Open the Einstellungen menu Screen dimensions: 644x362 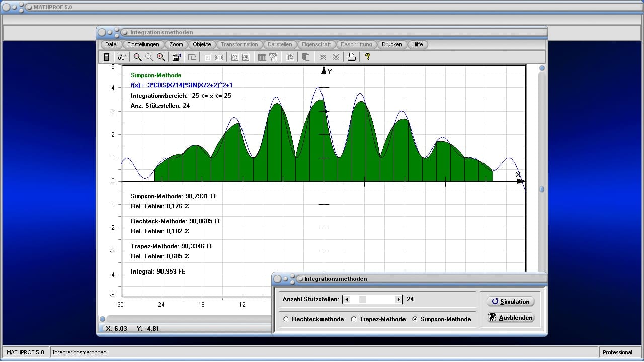143,44
